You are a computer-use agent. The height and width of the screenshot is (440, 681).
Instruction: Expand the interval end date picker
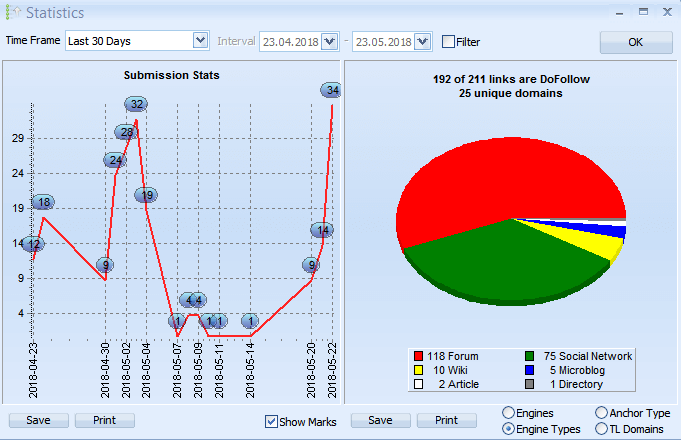(422, 42)
